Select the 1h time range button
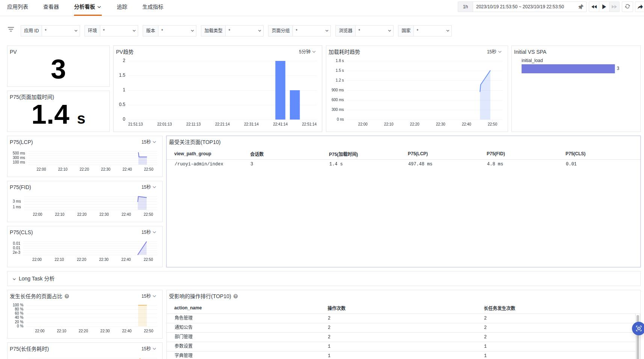 465,7
